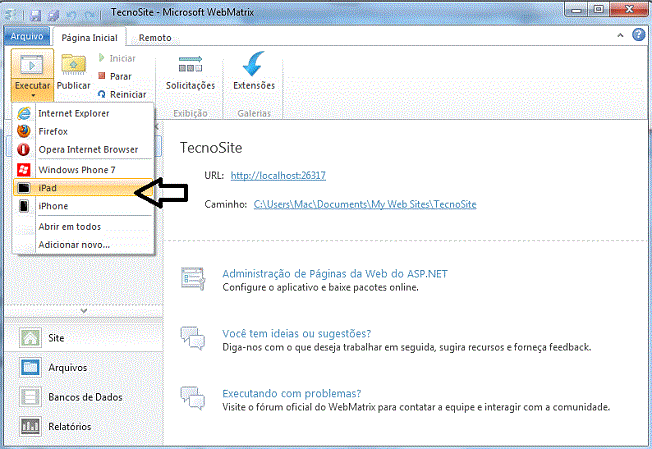Screen dimensions: 652x449
Task: Click the iPad device icon
Action: point(24,188)
